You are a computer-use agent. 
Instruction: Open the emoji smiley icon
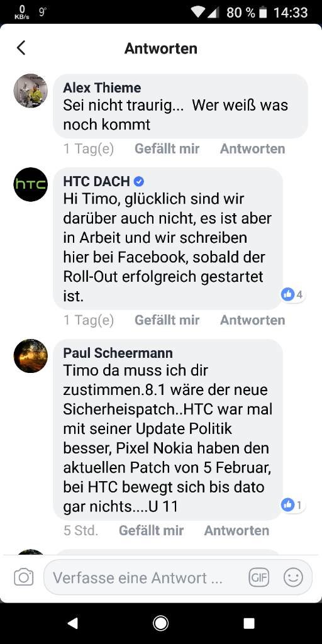click(293, 577)
